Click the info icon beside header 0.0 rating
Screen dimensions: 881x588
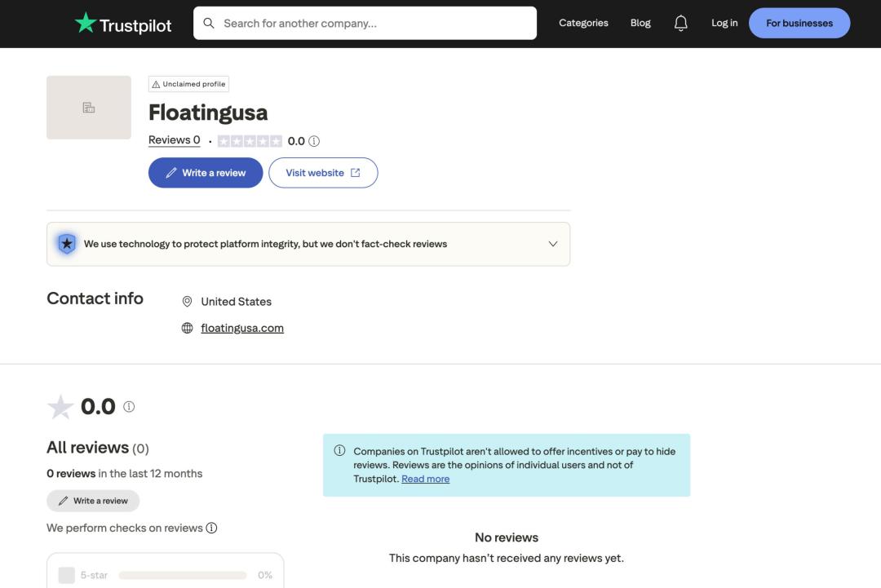(x=314, y=141)
